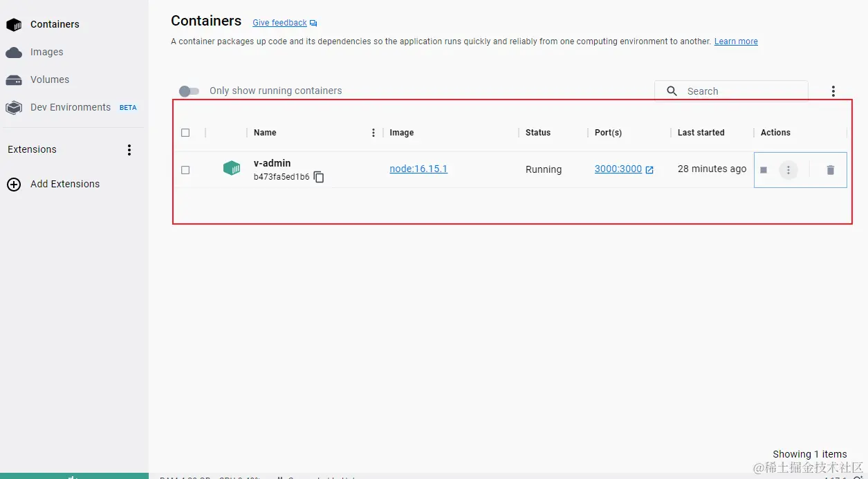
Task: Click the Containers cube icon in sidebar
Action: point(14,25)
